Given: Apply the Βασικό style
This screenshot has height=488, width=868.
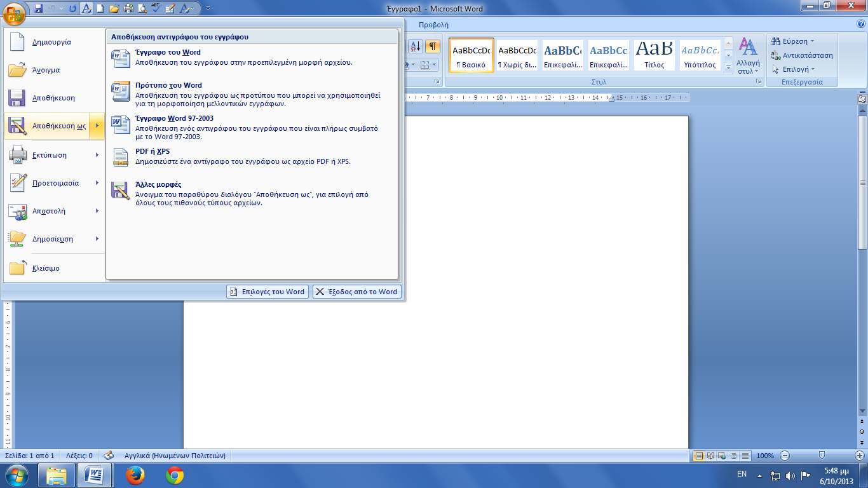Looking at the screenshot, I should coord(471,55).
